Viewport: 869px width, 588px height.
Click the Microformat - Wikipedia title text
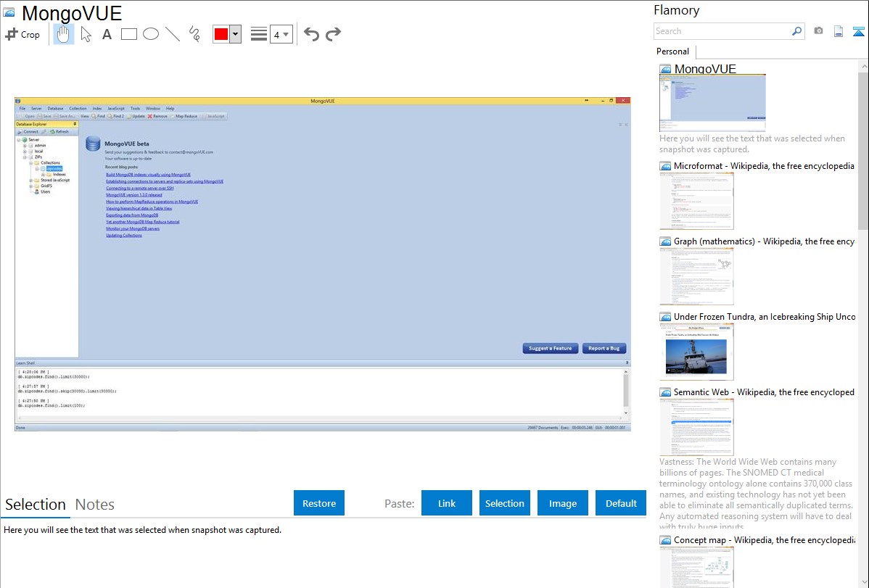[764, 166]
